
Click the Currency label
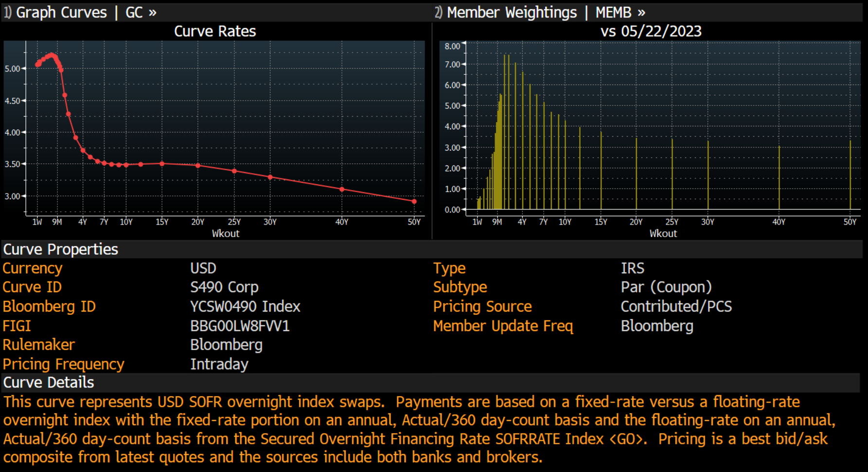pos(33,268)
